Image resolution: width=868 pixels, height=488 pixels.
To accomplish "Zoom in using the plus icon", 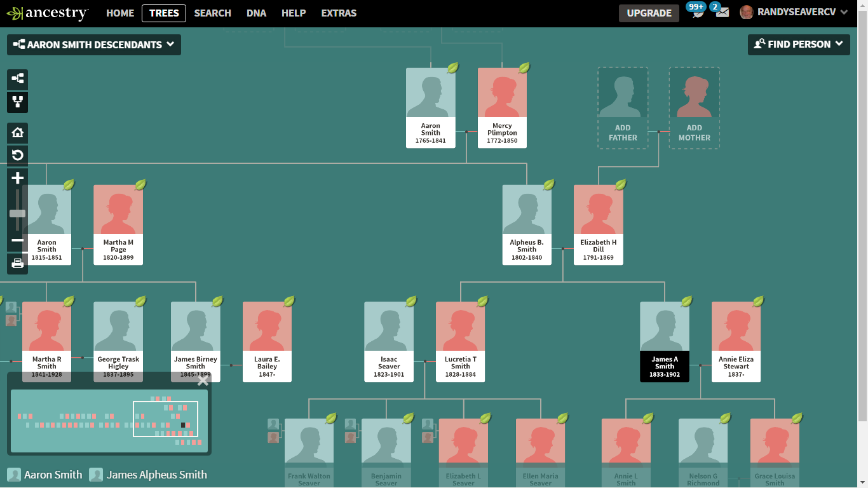I will [x=17, y=178].
